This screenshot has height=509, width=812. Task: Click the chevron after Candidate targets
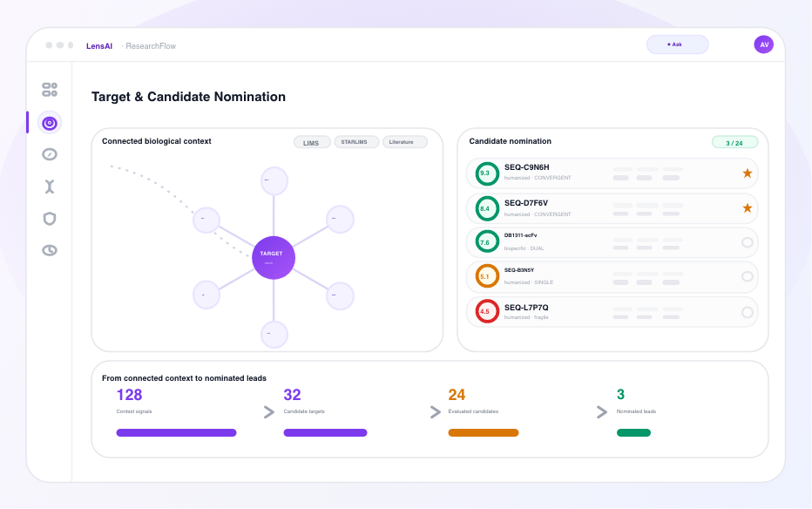tap(435, 412)
